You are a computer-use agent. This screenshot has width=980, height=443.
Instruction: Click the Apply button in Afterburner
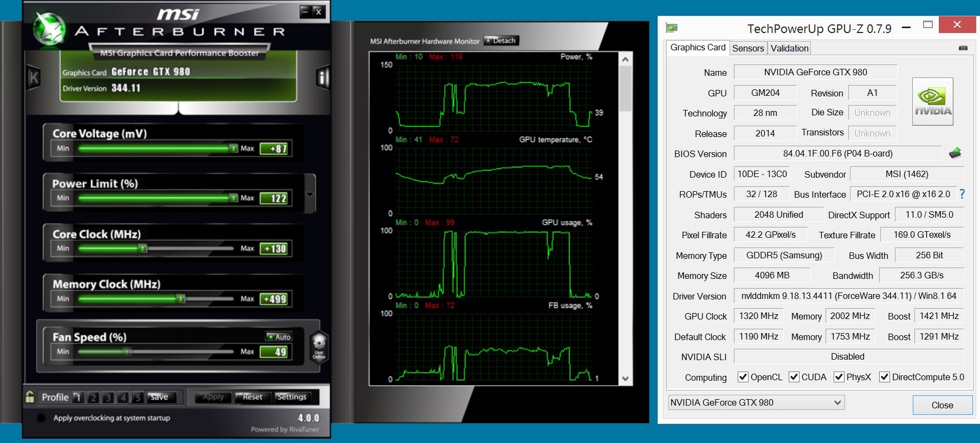[213, 397]
